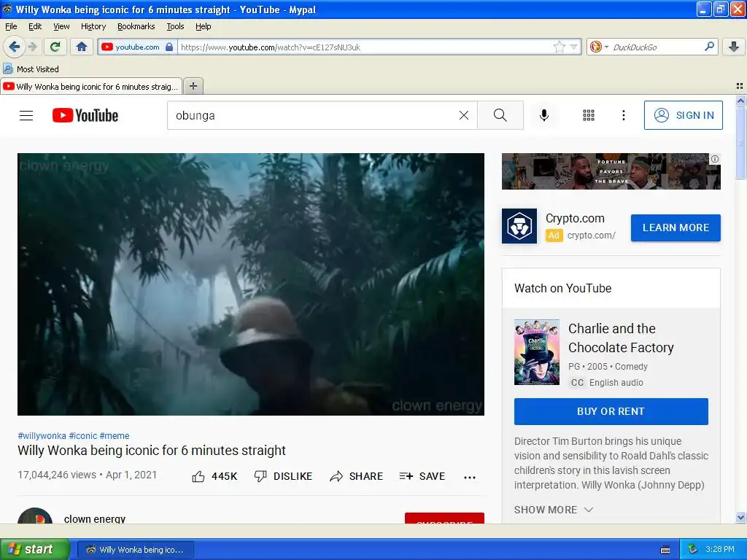747x560 pixels.
Task: Open YouTube settings three-dot menu
Action: pyautogui.click(x=623, y=115)
